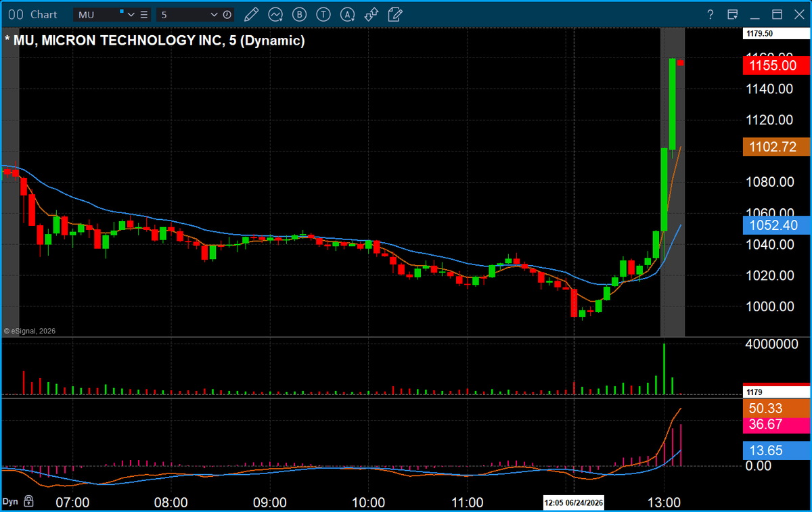The image size is (812, 512).
Task: Click the eSignal 2026 copyright label
Action: pyautogui.click(x=30, y=331)
